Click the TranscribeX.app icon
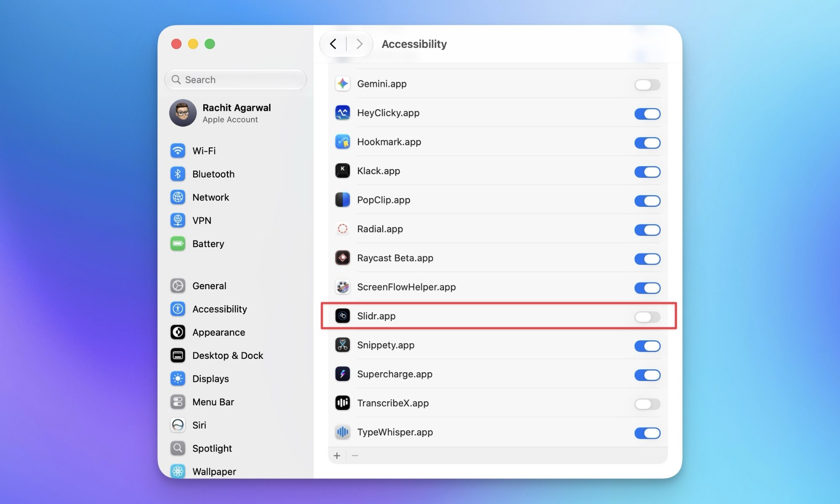The width and height of the screenshot is (840, 504). point(342,403)
